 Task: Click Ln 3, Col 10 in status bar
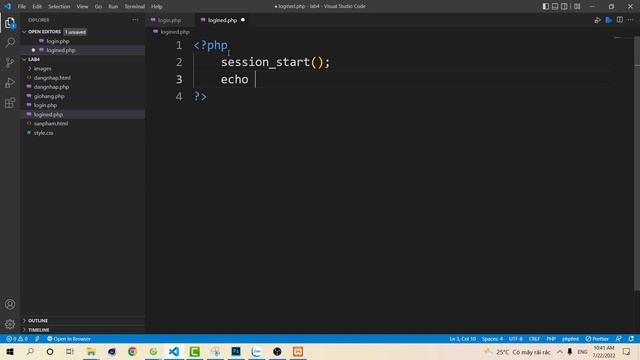tap(462, 339)
